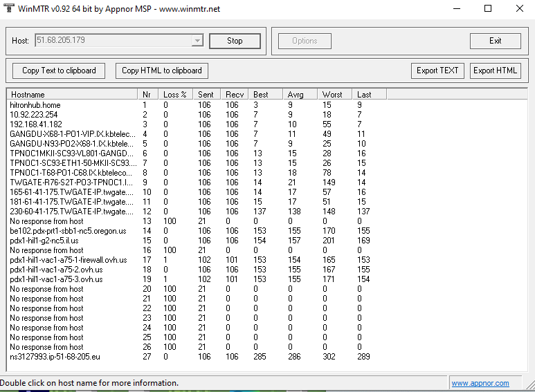Maximize the WinMTR window
The height and width of the screenshot is (392, 535).
(488, 8)
